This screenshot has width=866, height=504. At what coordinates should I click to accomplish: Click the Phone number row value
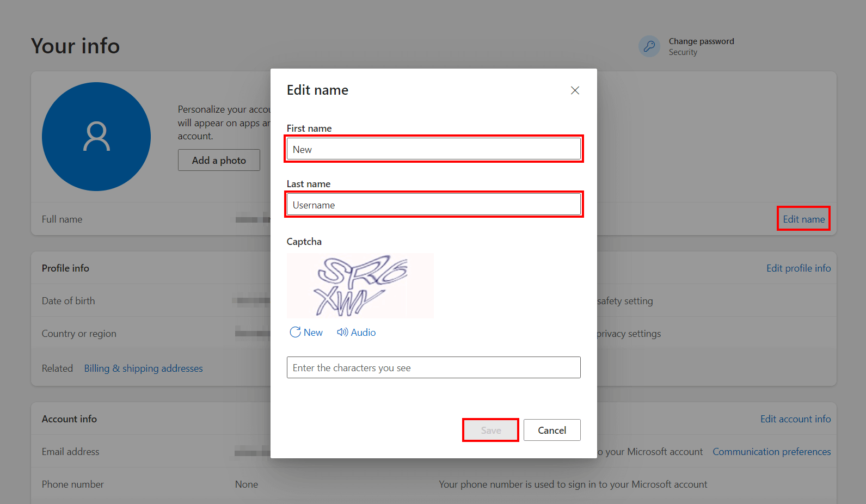pyautogui.click(x=247, y=484)
